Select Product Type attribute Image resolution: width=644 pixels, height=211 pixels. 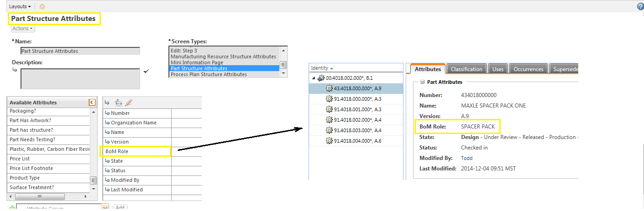pyautogui.click(x=48, y=178)
